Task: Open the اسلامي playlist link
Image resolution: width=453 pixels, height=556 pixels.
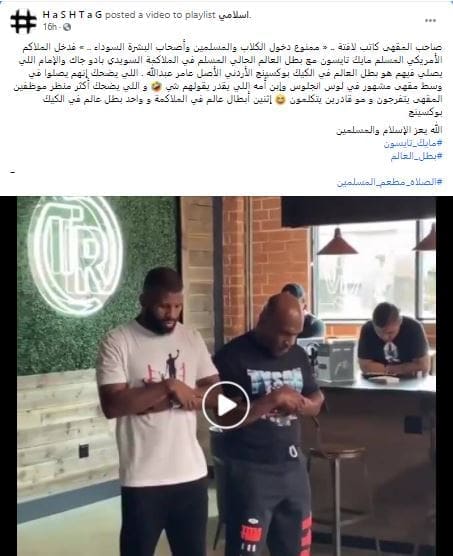Action: click(x=233, y=15)
